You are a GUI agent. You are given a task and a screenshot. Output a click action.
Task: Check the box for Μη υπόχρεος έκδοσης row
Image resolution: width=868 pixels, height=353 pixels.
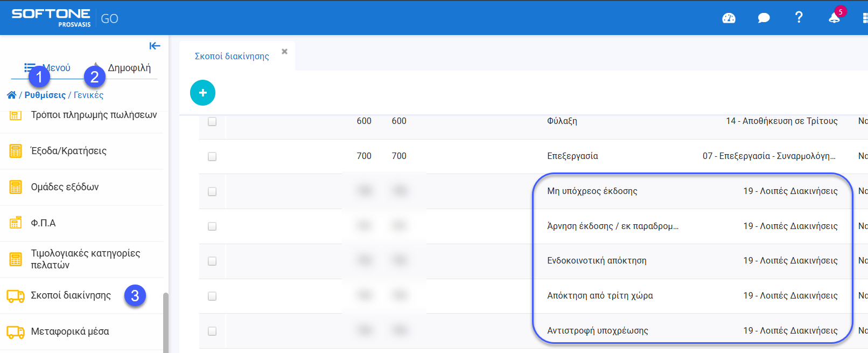(x=212, y=191)
